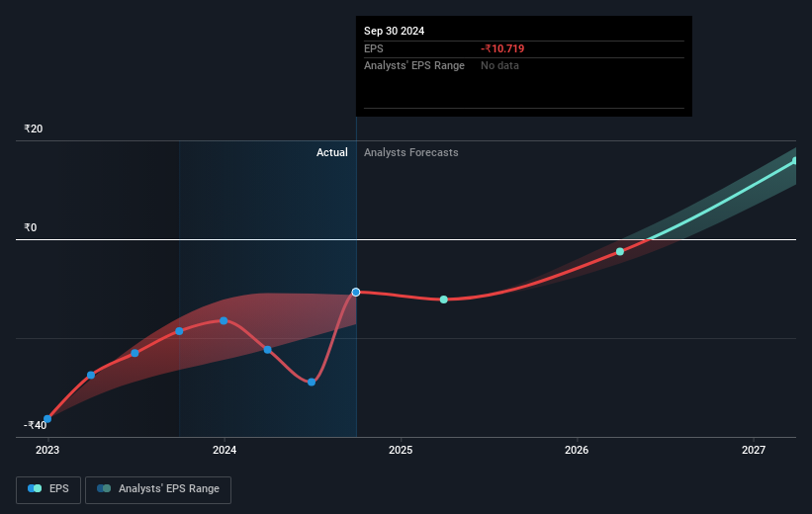
Task: Click the No data value in tooltip
Action: pos(499,66)
